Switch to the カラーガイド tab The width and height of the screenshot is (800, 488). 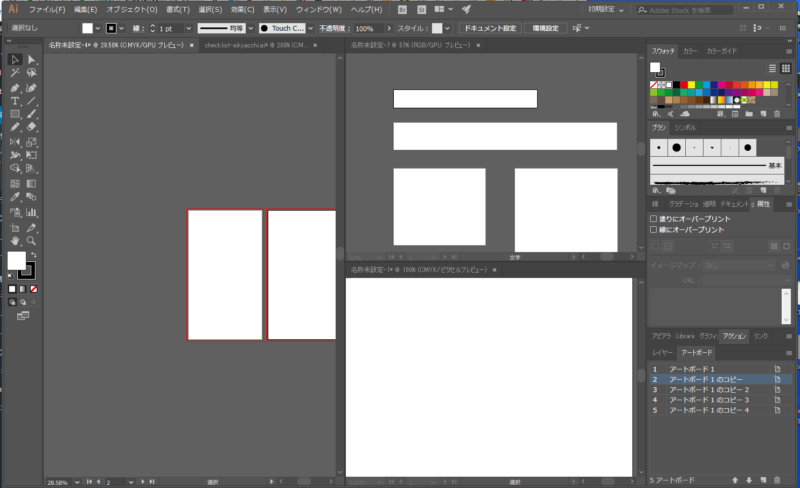click(721, 51)
